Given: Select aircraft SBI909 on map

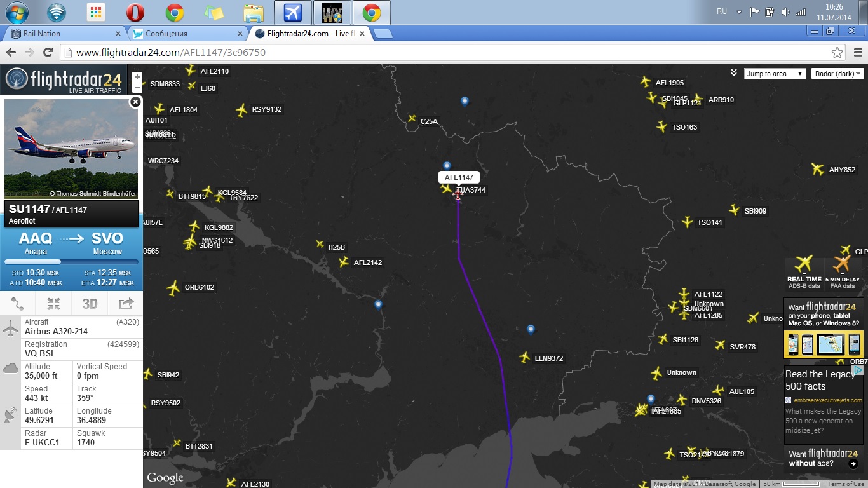Looking at the screenshot, I should pos(735,210).
